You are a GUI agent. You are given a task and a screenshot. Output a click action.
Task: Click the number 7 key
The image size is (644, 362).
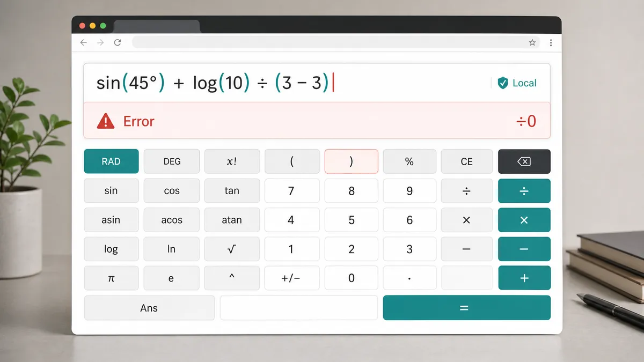click(x=291, y=191)
